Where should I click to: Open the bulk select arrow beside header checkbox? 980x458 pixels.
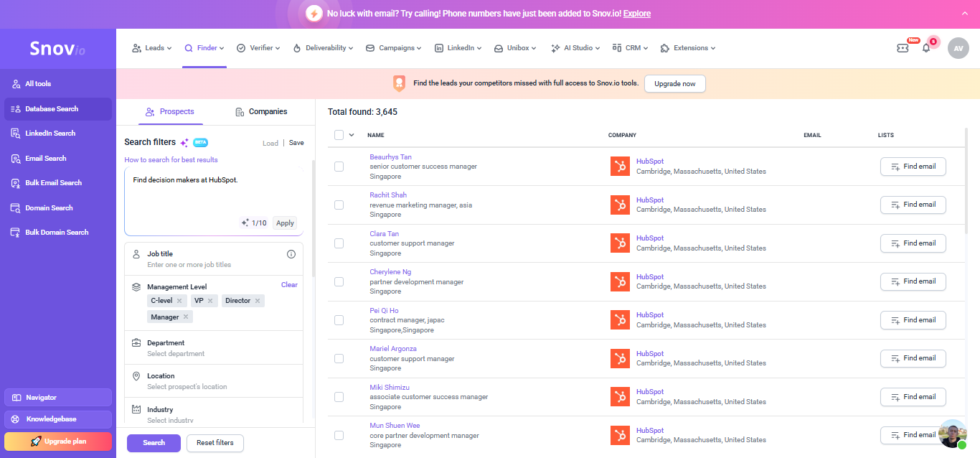pos(352,135)
